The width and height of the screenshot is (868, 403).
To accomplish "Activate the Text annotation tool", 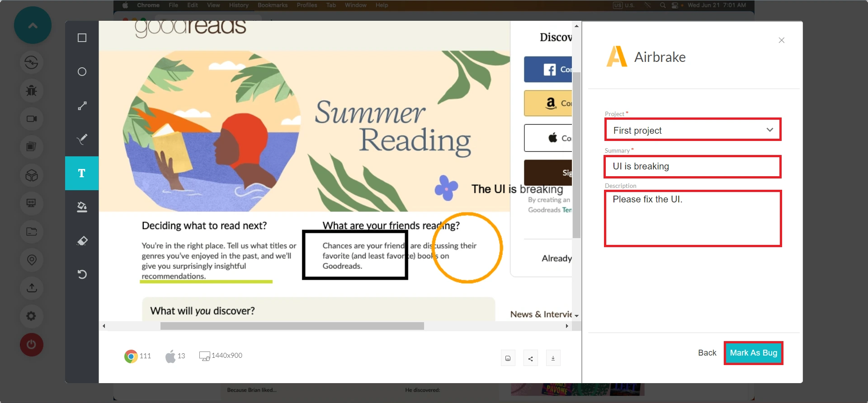I will coord(82,173).
